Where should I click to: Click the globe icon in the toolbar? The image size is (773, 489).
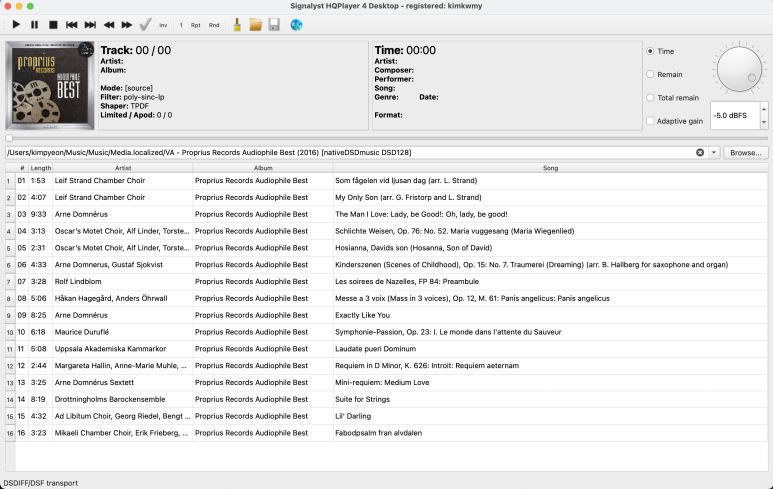(296, 24)
